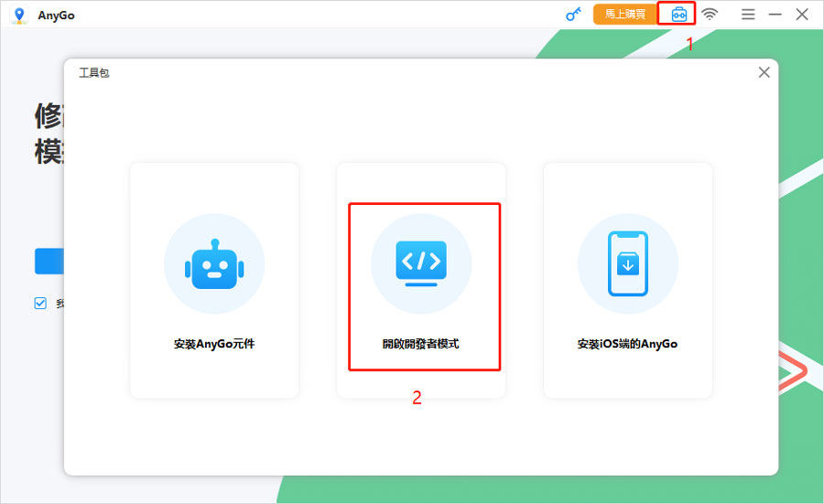Click the AnyGo title text
This screenshot has width=824, height=504.
[x=55, y=15]
